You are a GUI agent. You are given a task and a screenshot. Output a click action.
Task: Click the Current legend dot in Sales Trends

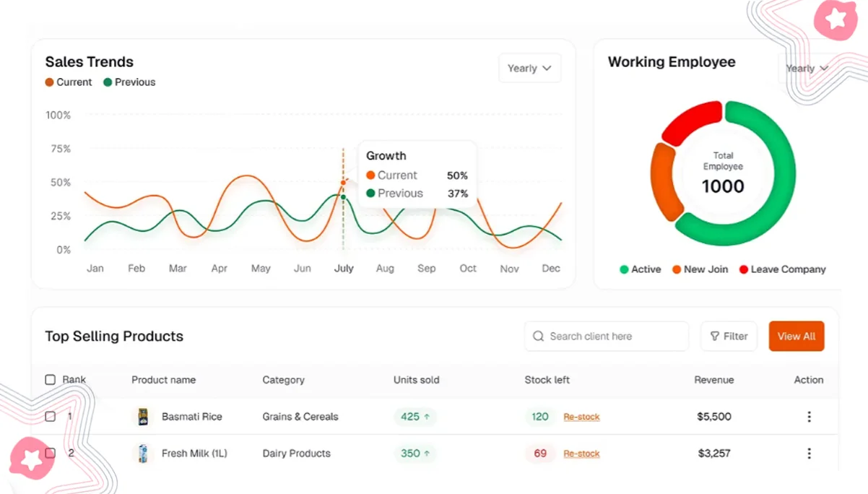coord(49,82)
